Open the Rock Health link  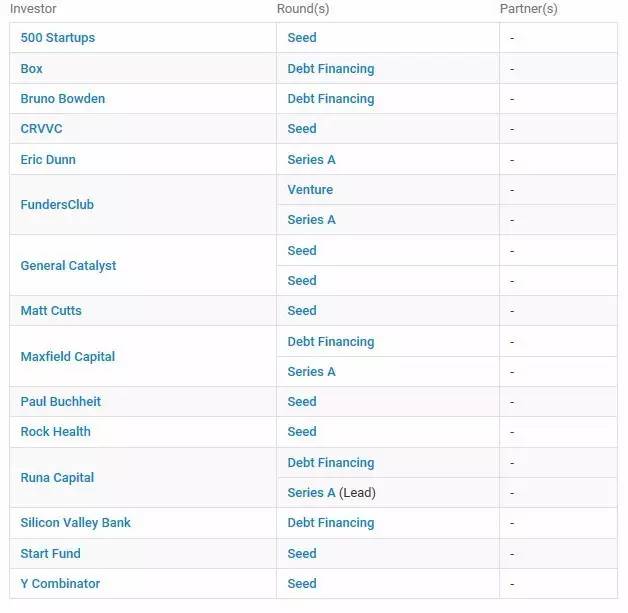(55, 432)
